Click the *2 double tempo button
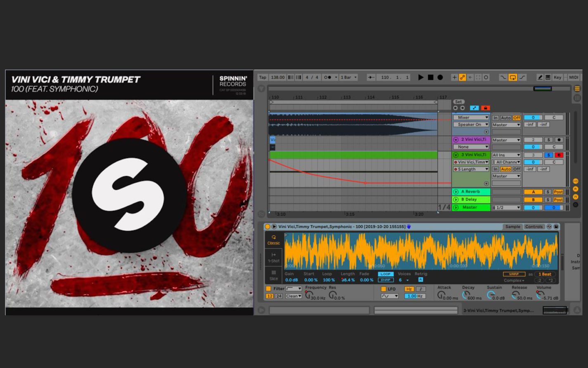The width and height of the screenshot is (588, 368). [551, 280]
